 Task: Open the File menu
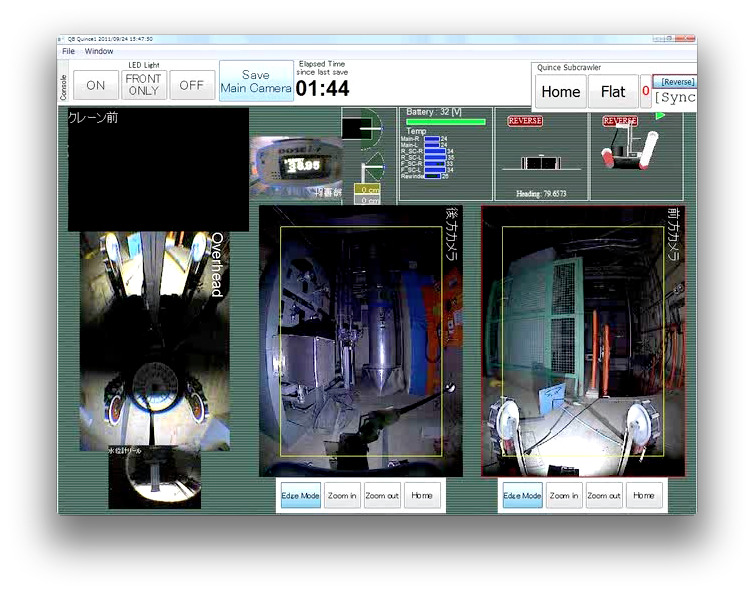pos(68,51)
